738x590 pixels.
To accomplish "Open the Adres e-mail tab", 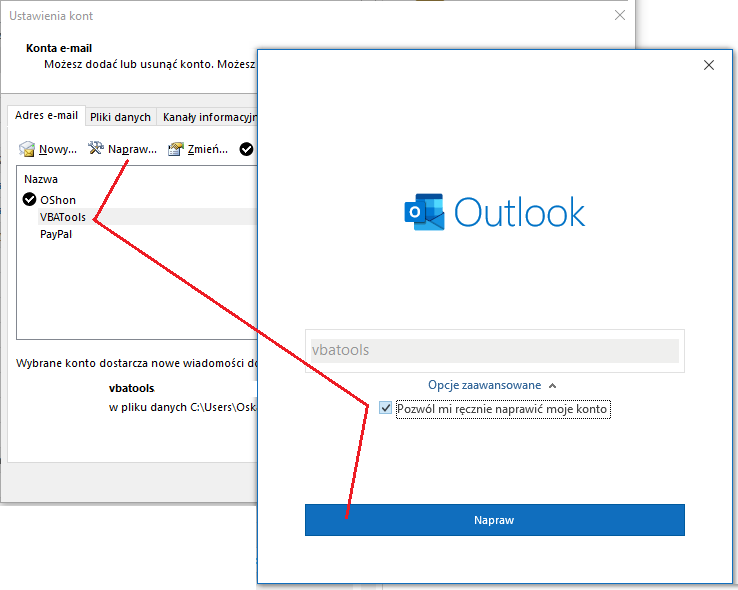I will point(46,115).
